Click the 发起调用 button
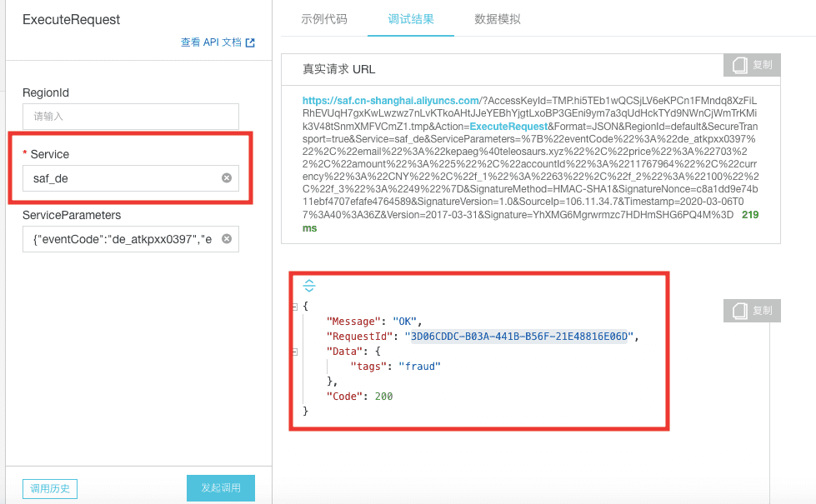This screenshot has height=504, width=816. (x=221, y=488)
